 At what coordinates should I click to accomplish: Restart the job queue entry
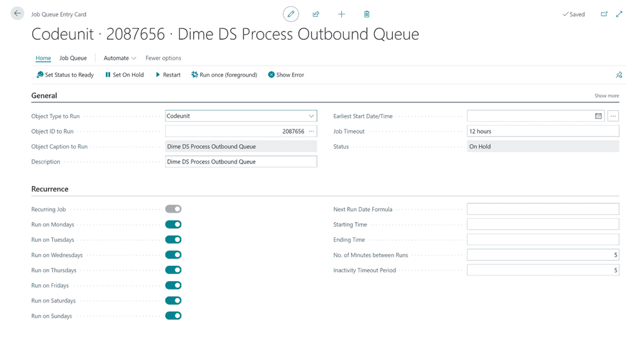click(168, 75)
